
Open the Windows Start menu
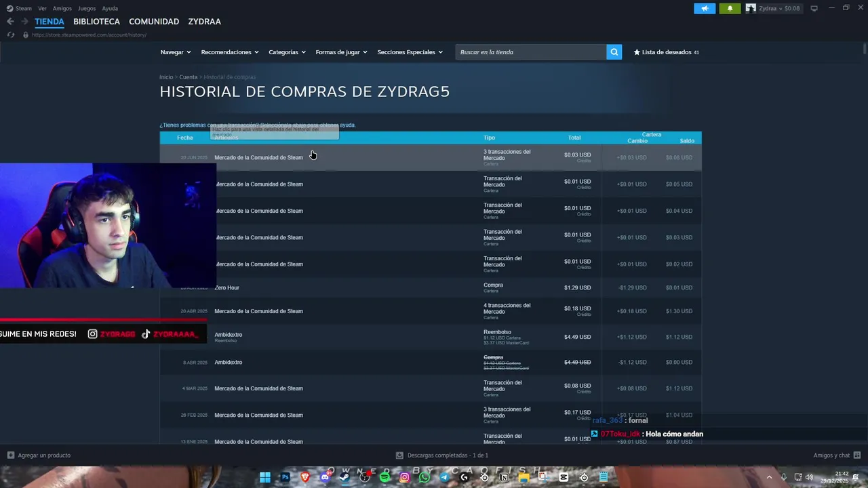pyautogui.click(x=265, y=477)
